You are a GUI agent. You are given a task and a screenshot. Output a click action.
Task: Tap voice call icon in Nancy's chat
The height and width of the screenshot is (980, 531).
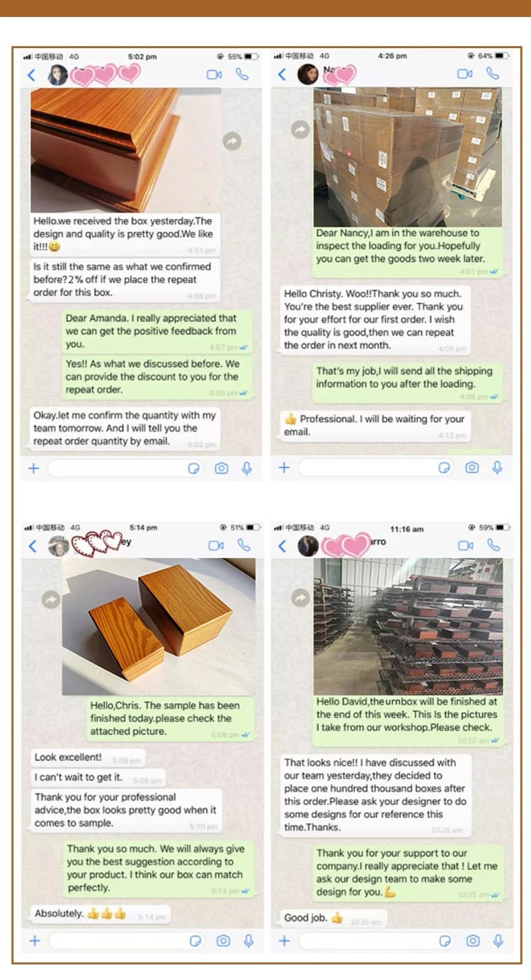493,74
